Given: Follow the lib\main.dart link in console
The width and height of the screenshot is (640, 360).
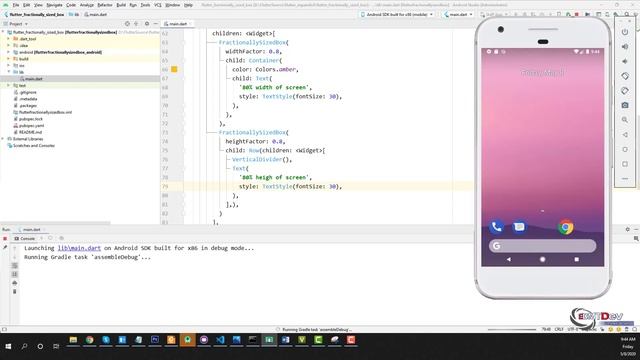Looking at the screenshot, I should click(x=79, y=248).
